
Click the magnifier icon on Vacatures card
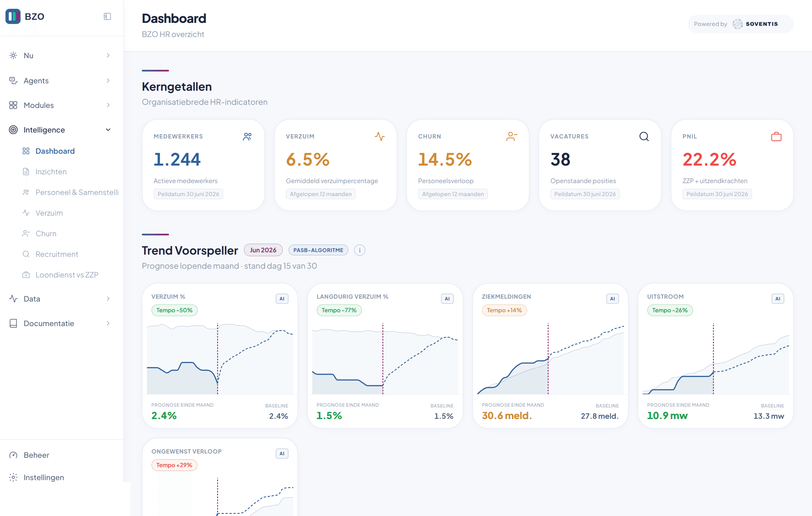tap(644, 136)
